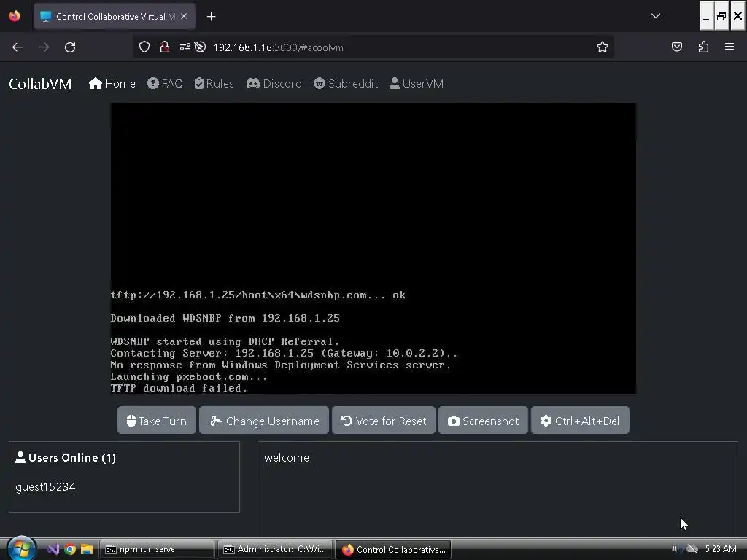Open the Firefox hamburger menu
Viewport: 747px width, 560px height.
click(x=729, y=47)
